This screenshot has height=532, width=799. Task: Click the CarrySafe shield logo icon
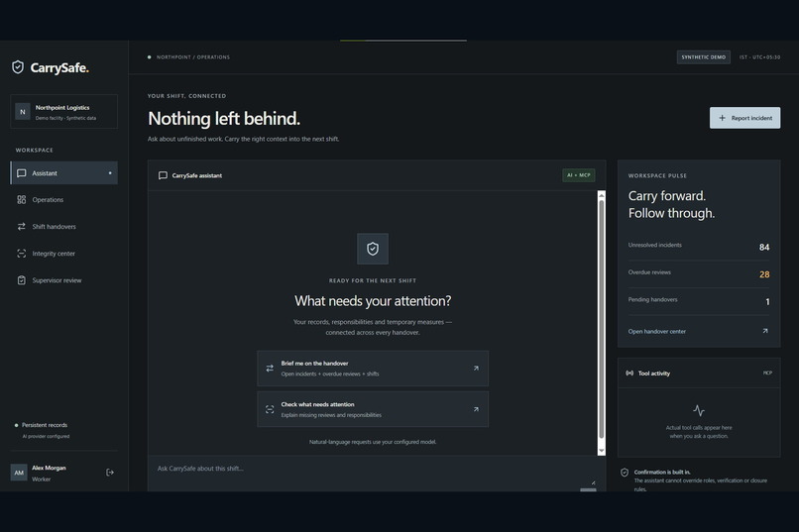coord(18,67)
